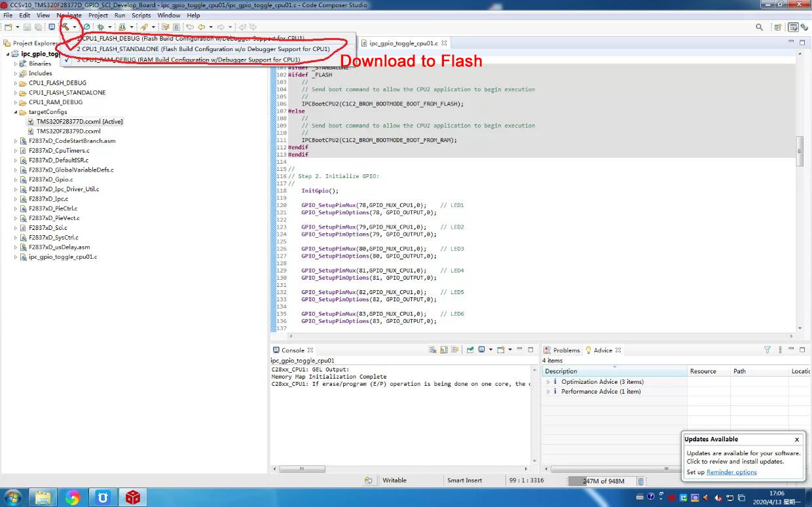This screenshot has width=812, height=507.
Task: Switch to the Problems tab
Action: coord(561,350)
